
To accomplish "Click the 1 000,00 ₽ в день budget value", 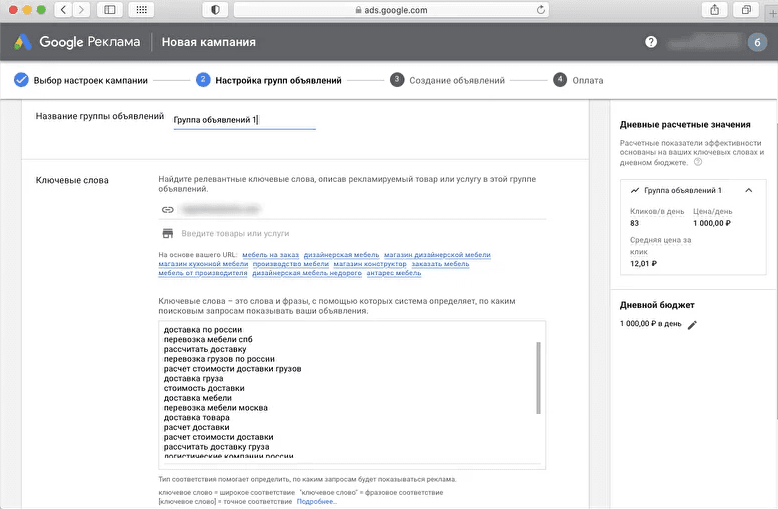I will click(650, 324).
